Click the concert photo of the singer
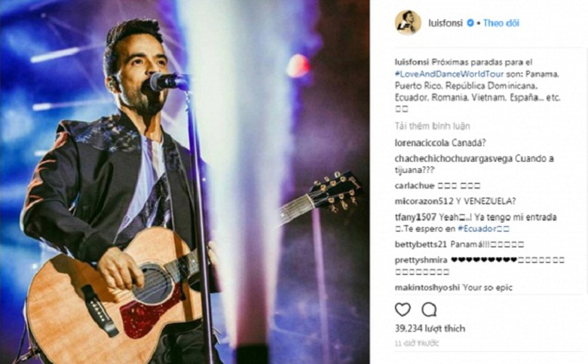Screen dimensions: 588x364 185,182
